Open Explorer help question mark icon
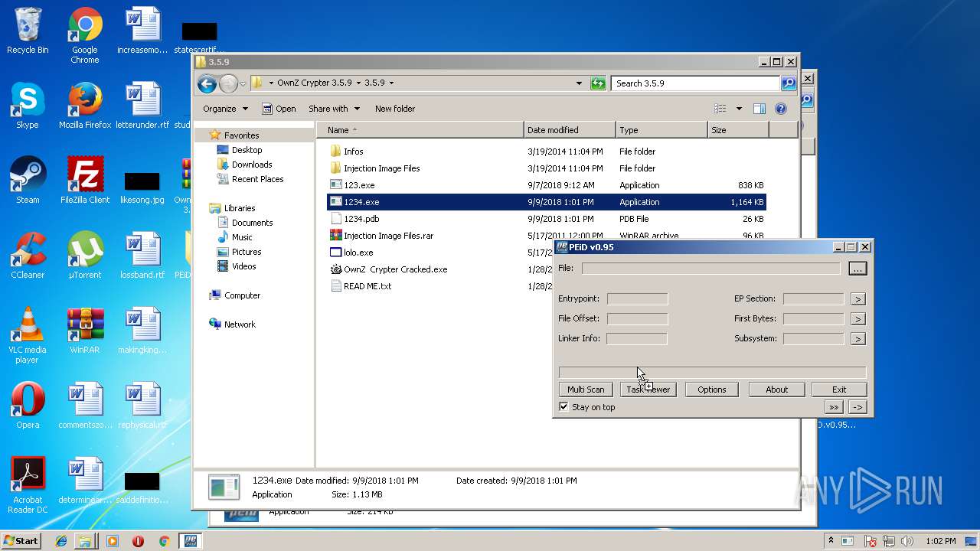The height and width of the screenshot is (551, 980). click(x=781, y=109)
